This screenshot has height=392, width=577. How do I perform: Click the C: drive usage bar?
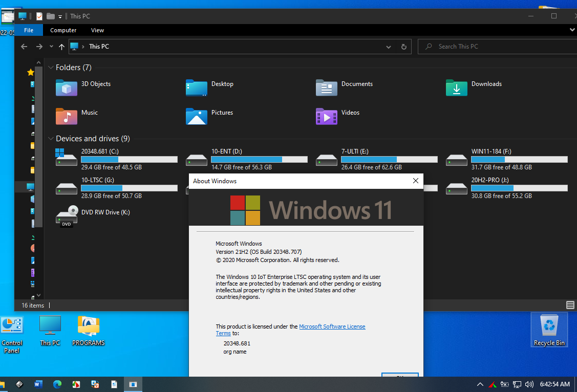[129, 159]
